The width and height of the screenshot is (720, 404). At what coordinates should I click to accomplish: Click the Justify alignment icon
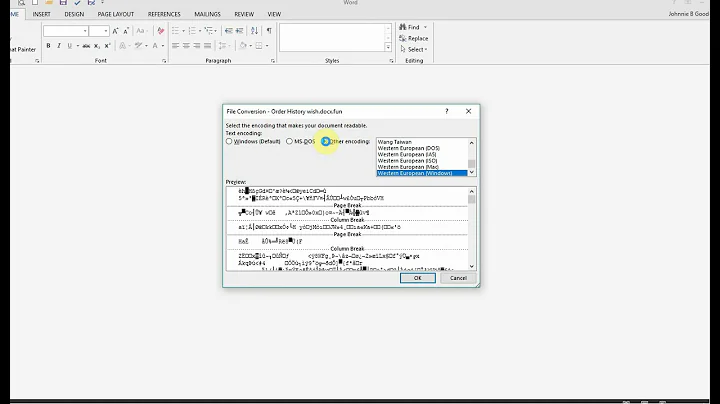pyautogui.click(x=208, y=45)
